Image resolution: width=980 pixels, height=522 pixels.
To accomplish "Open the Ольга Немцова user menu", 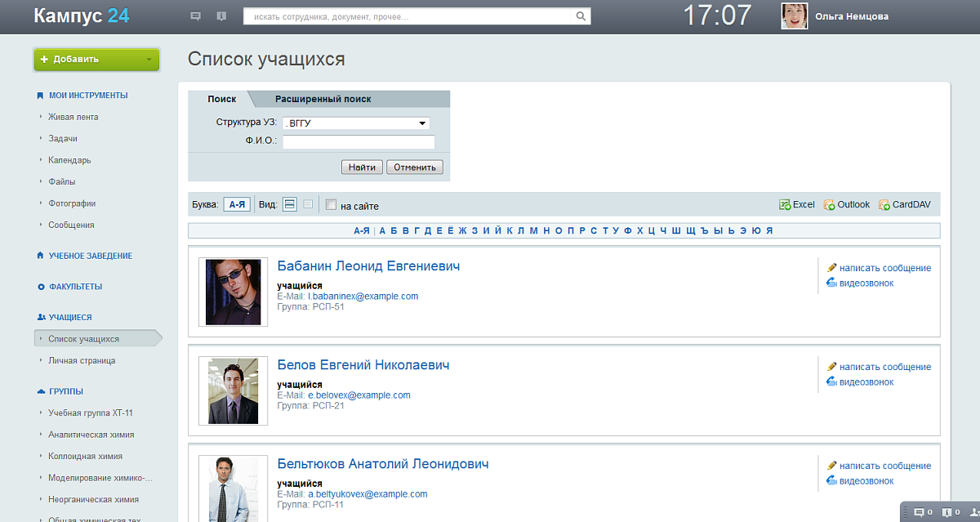I will click(851, 16).
